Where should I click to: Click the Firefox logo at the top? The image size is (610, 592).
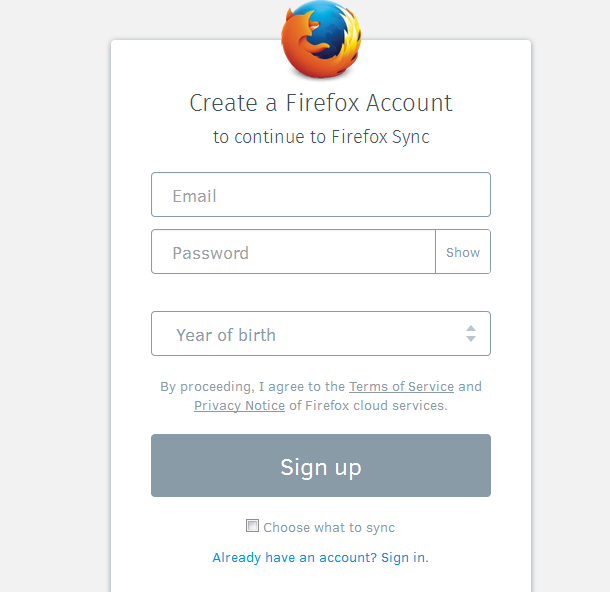(x=320, y=41)
